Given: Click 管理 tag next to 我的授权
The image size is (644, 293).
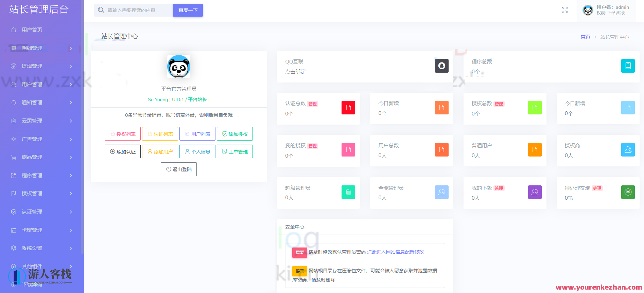Looking at the screenshot, I should click(x=312, y=146).
